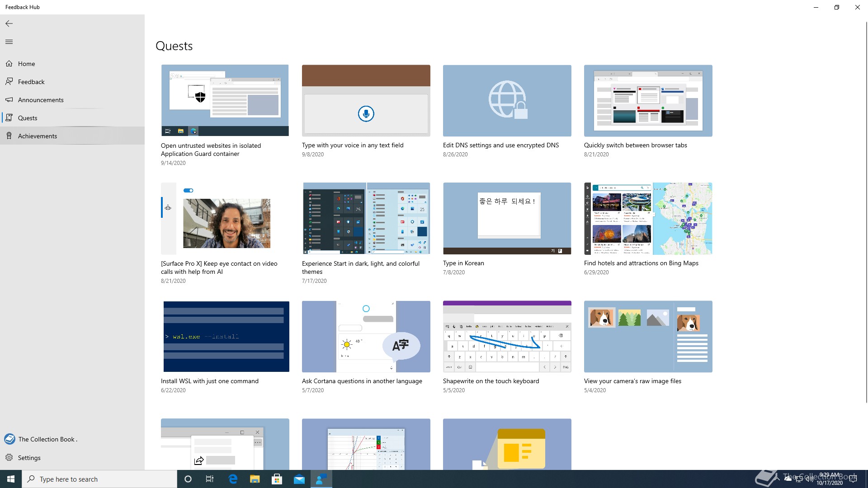868x488 pixels.
Task: Click 'View your camera's raw image files'
Action: (x=632, y=381)
